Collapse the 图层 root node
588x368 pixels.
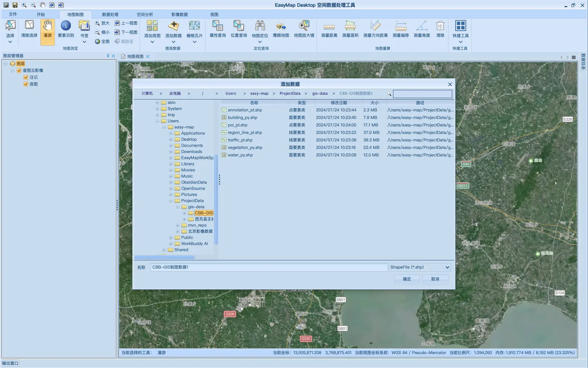pyautogui.click(x=6, y=64)
